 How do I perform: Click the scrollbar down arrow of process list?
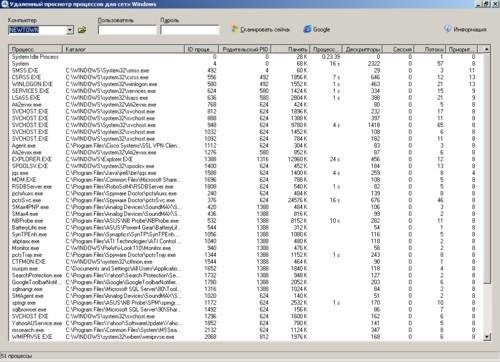coord(487,337)
